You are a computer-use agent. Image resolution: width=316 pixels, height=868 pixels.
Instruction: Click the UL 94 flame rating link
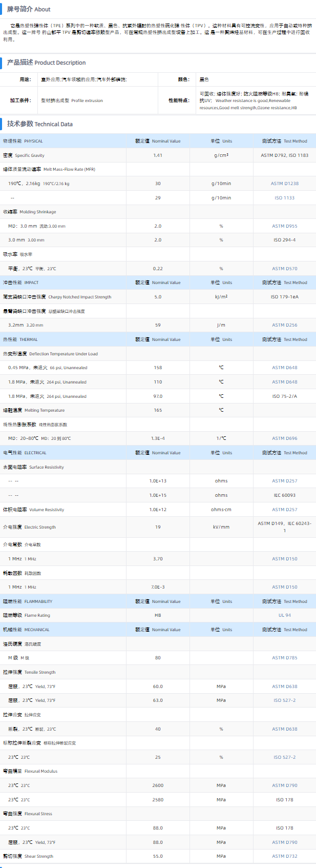click(x=284, y=615)
